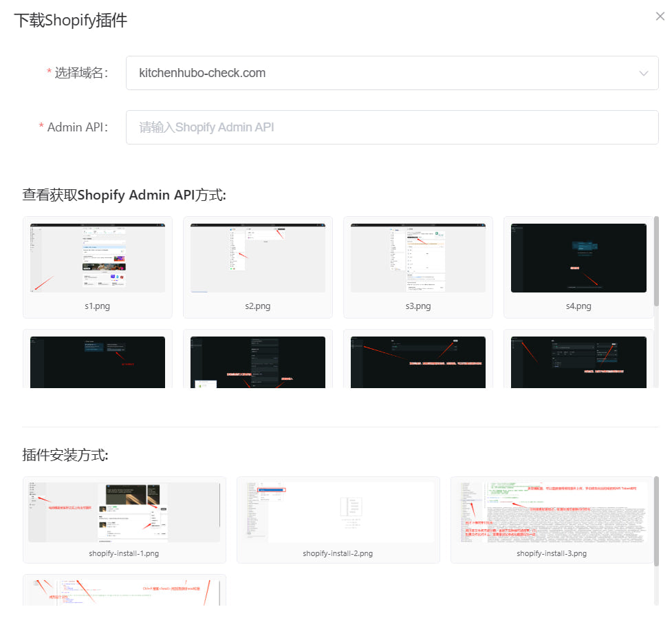The height and width of the screenshot is (629, 672).
Task: View the shopify-install-2.png thumbnail
Action: pyautogui.click(x=338, y=513)
